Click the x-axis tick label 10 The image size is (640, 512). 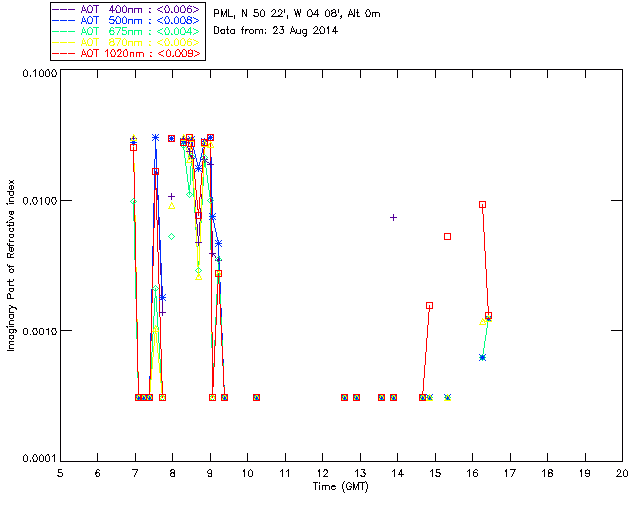[247, 473]
